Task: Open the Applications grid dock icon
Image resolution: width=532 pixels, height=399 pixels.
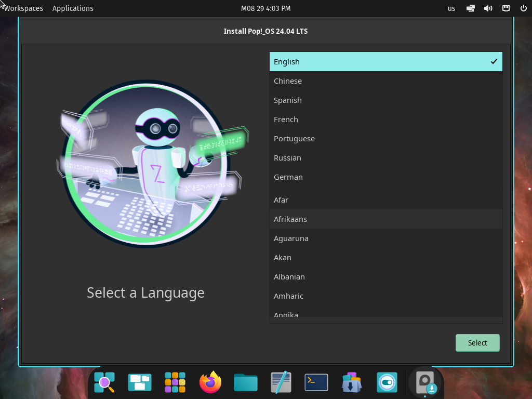Action: coord(175,382)
